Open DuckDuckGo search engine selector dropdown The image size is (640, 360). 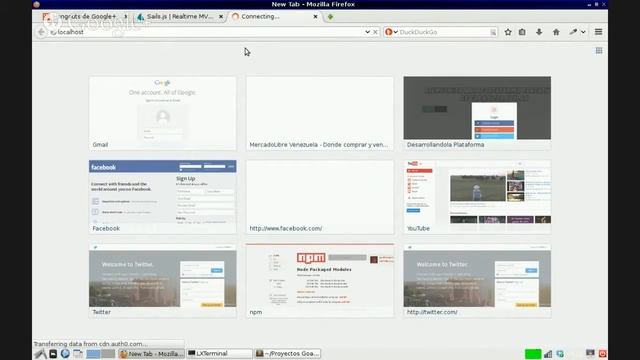(x=392, y=32)
